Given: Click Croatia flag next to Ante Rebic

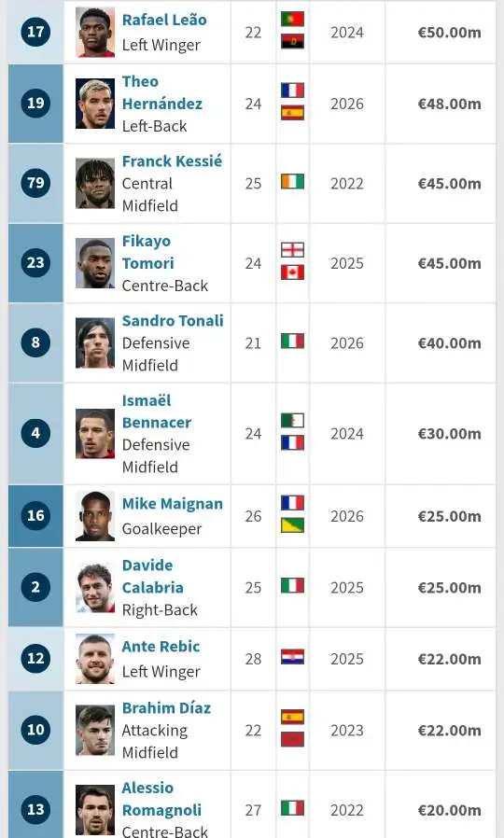Looking at the screenshot, I should 292,657.
